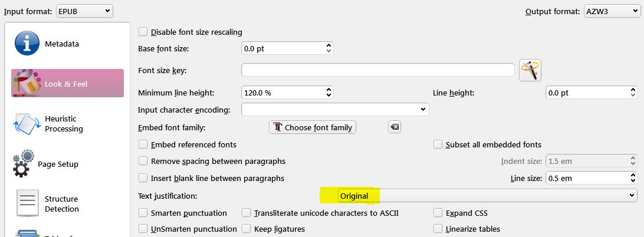Clear the embedded font family
The width and height of the screenshot is (644, 237).
(395, 127)
